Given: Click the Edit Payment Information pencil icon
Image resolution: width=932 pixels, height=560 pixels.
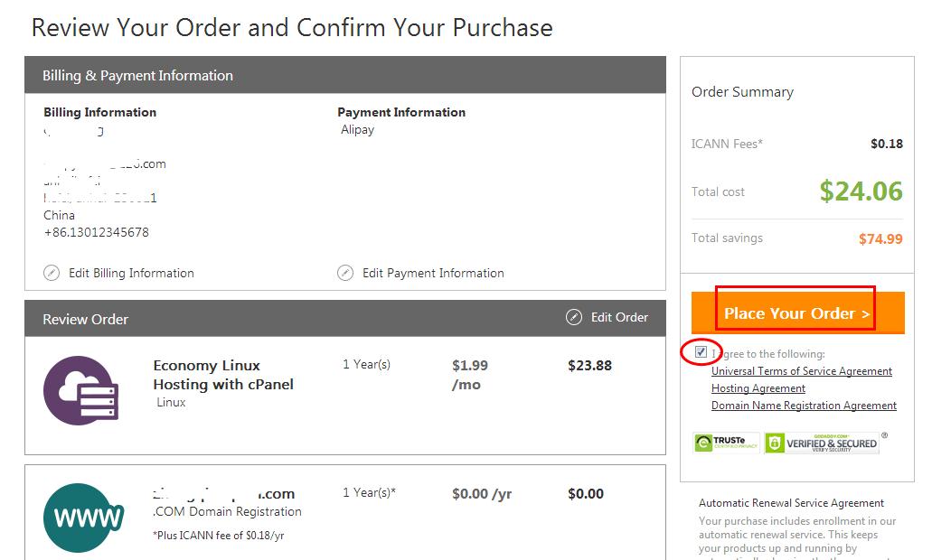Looking at the screenshot, I should (345, 273).
